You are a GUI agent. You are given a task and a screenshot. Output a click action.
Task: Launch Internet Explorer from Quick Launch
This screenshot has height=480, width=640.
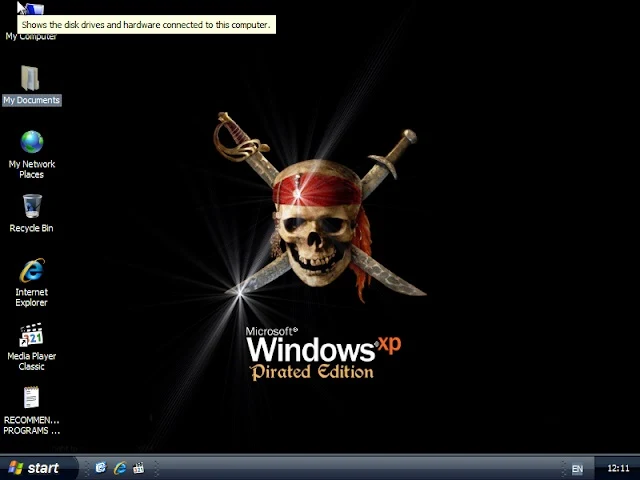coord(120,468)
